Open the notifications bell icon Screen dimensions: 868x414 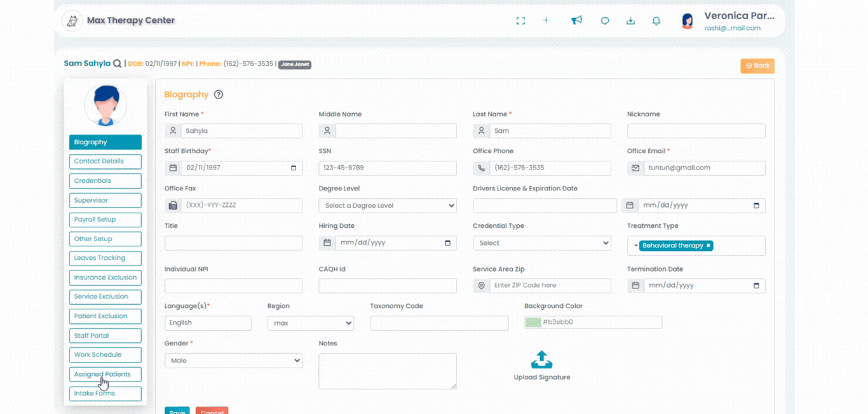(x=656, y=20)
